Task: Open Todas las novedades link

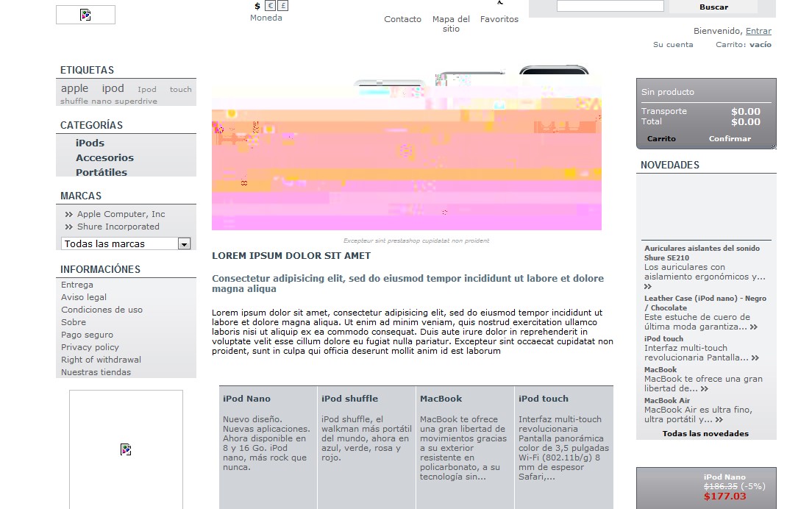Action: tap(705, 433)
